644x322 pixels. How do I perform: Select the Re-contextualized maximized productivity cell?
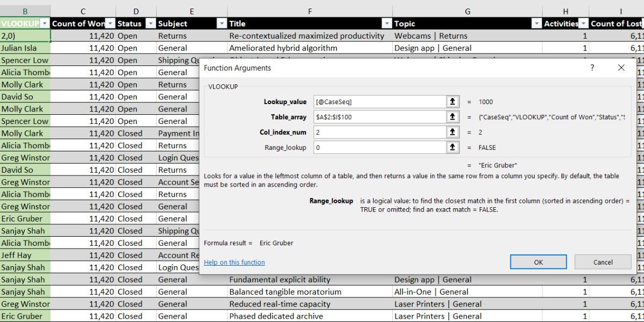click(x=310, y=35)
